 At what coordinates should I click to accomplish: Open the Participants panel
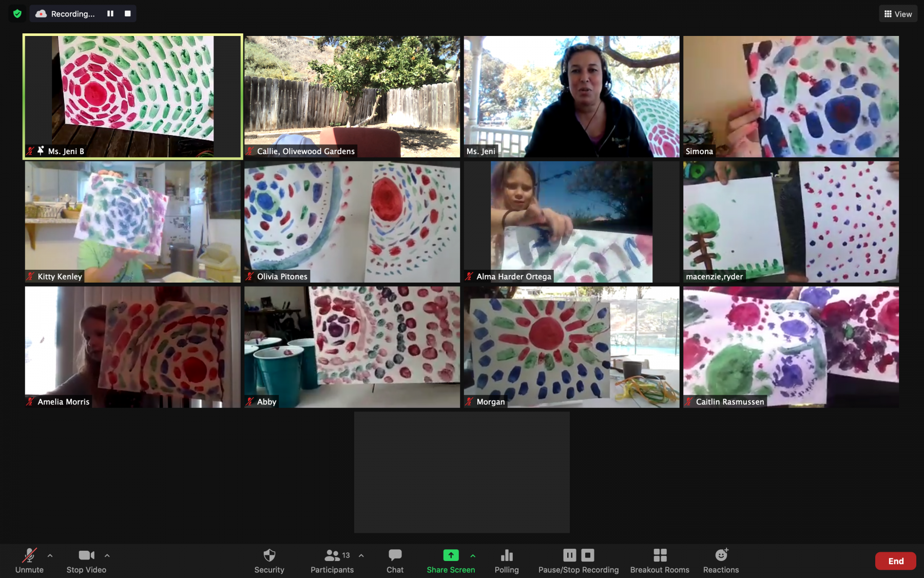332,561
